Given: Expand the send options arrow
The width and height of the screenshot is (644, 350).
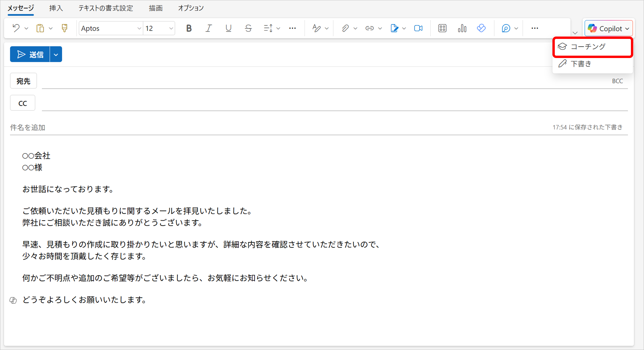Looking at the screenshot, I should (x=56, y=54).
